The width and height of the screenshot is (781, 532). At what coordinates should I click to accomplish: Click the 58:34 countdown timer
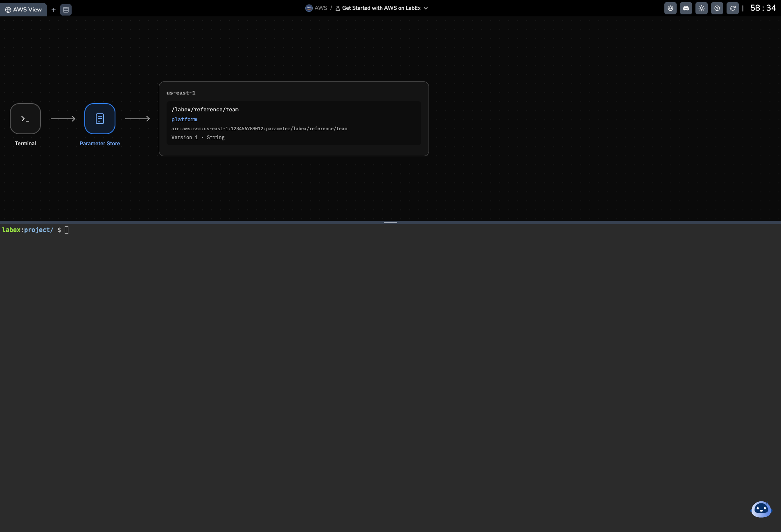click(x=763, y=8)
